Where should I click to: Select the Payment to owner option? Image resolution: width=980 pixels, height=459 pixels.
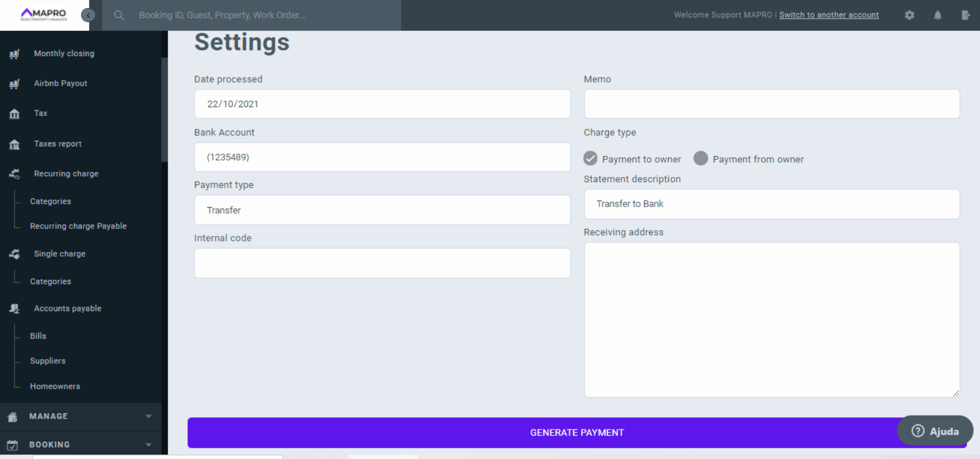(591, 159)
